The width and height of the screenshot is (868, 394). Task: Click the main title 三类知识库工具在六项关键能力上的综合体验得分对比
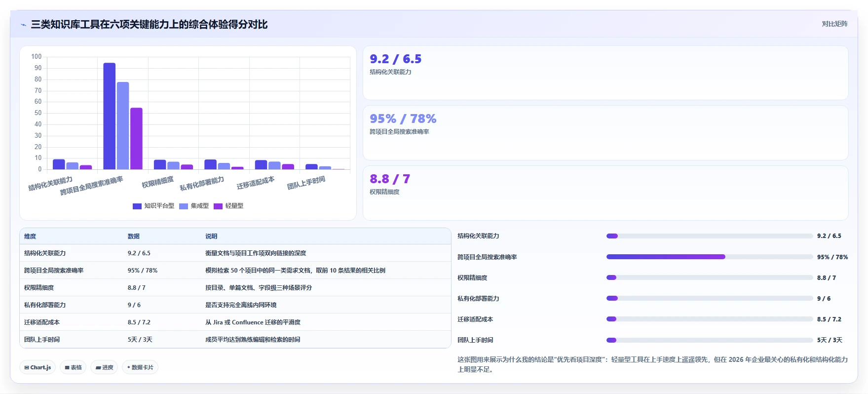click(x=149, y=25)
